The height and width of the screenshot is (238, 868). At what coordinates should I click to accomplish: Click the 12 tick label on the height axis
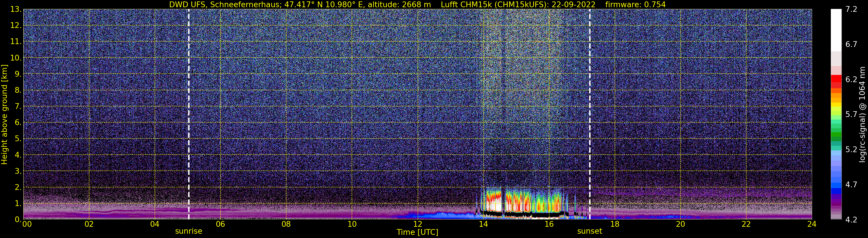[x=16, y=25]
